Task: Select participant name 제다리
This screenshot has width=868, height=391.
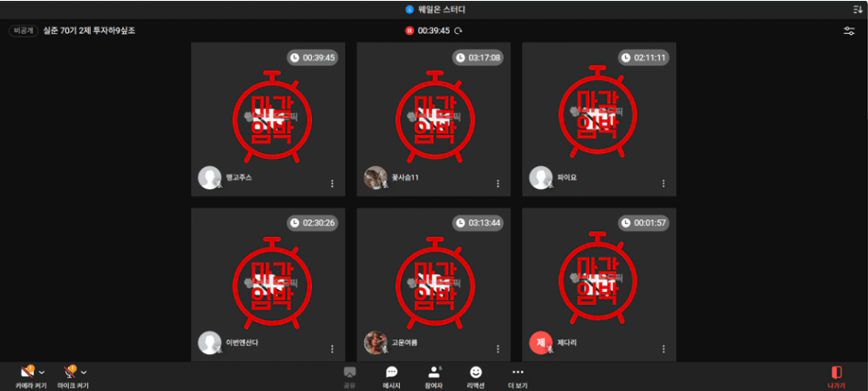Action: tap(567, 343)
